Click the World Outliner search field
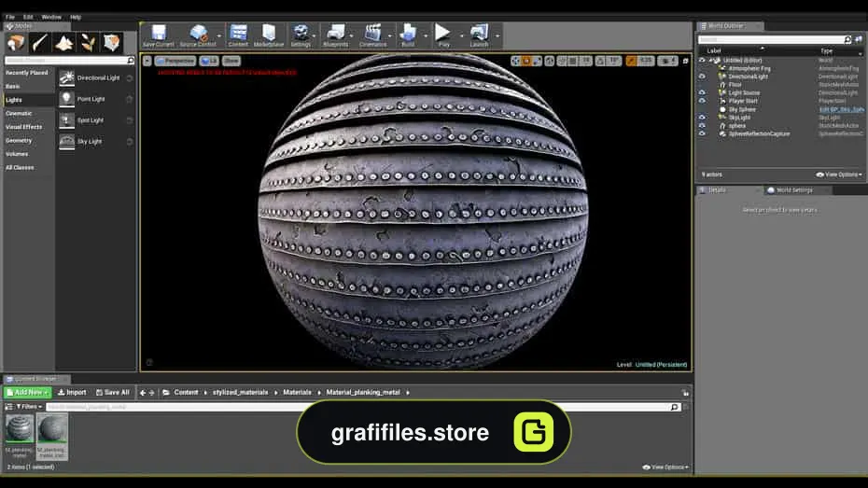 pos(775,40)
